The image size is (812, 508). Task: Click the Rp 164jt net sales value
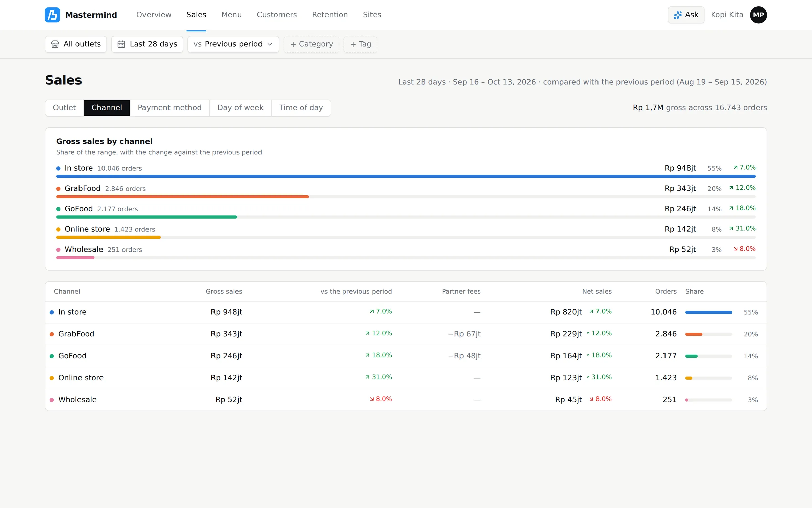click(x=566, y=356)
